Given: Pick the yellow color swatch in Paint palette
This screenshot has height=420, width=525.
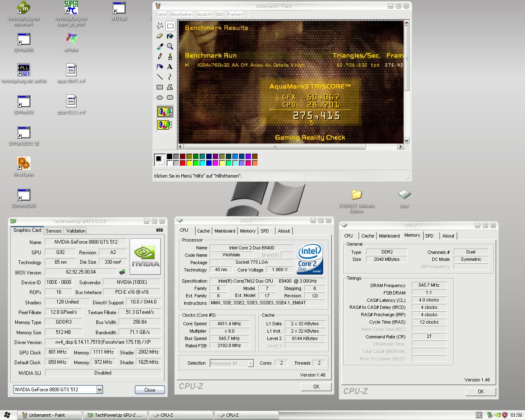Looking at the screenshot, I should coord(189,163).
